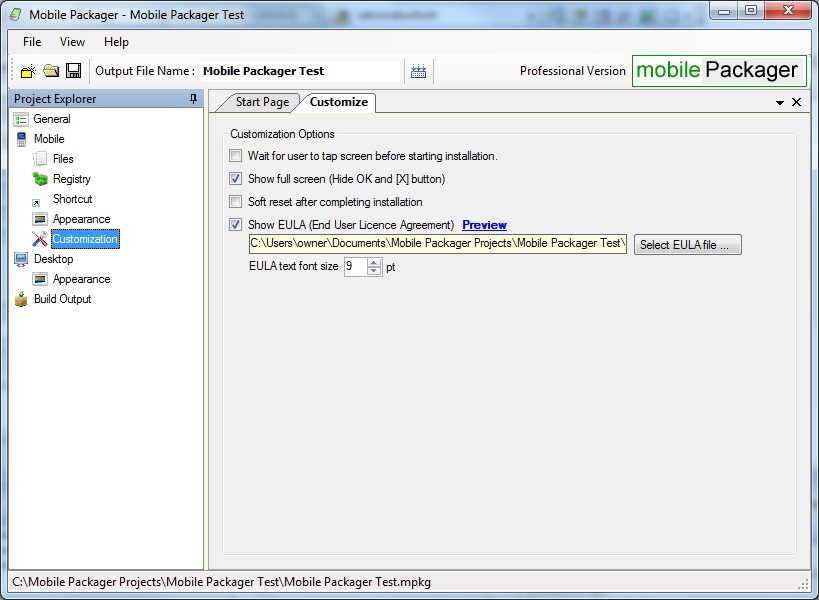Open the tab list dropdown arrow
The width and height of the screenshot is (819, 600).
coord(780,102)
